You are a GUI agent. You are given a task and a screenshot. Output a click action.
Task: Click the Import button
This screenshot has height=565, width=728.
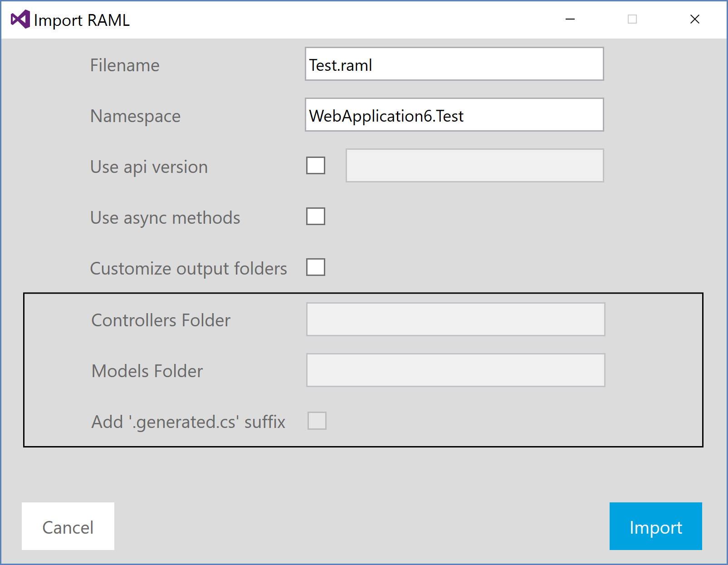(656, 526)
